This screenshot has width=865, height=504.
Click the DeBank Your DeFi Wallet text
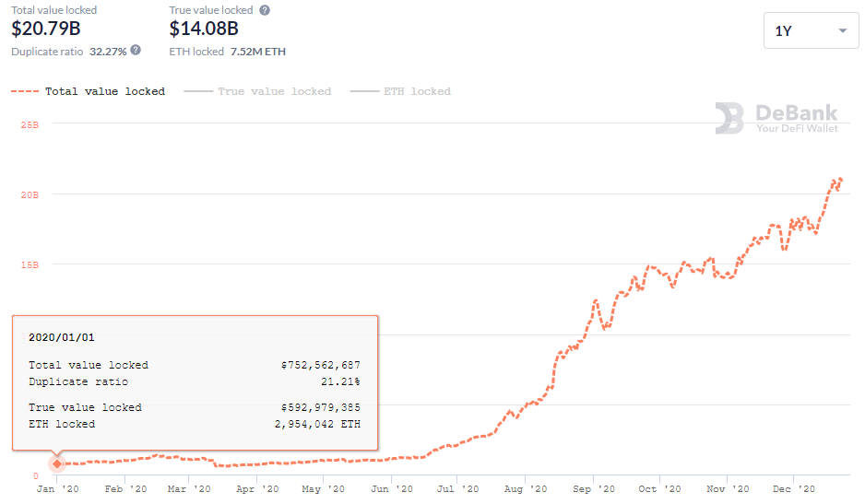click(797, 120)
